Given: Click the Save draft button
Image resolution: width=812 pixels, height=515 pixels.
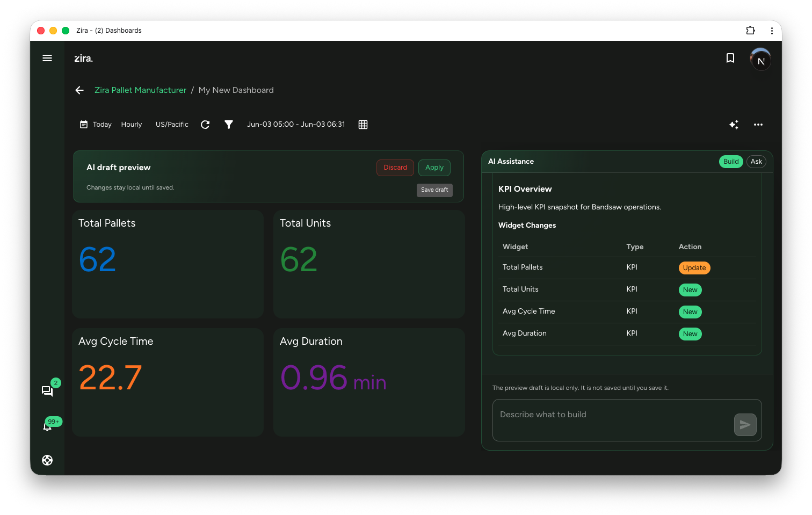Looking at the screenshot, I should tap(434, 190).
